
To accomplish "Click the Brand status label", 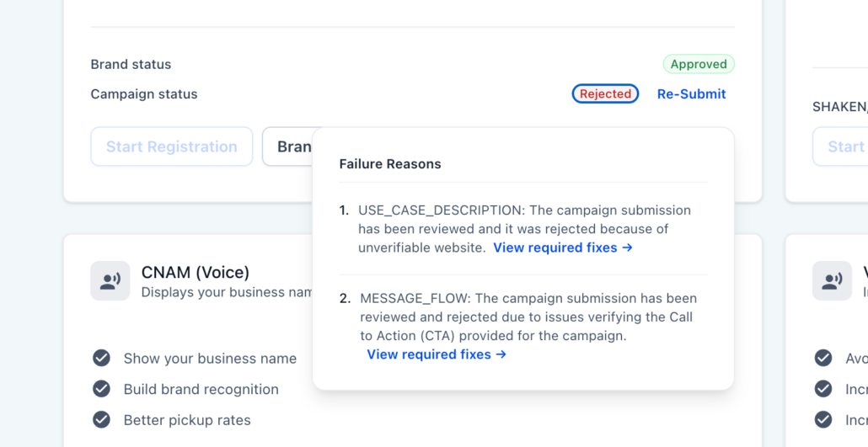I will tap(131, 64).
